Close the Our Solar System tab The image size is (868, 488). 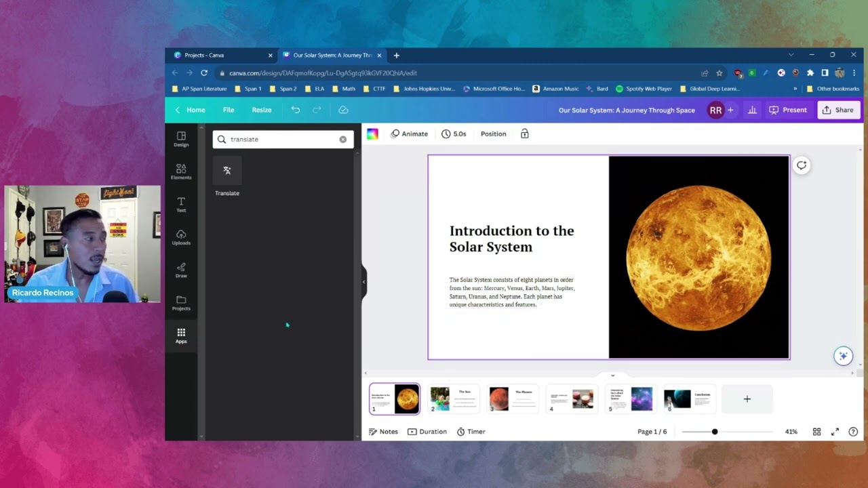pyautogui.click(x=379, y=56)
